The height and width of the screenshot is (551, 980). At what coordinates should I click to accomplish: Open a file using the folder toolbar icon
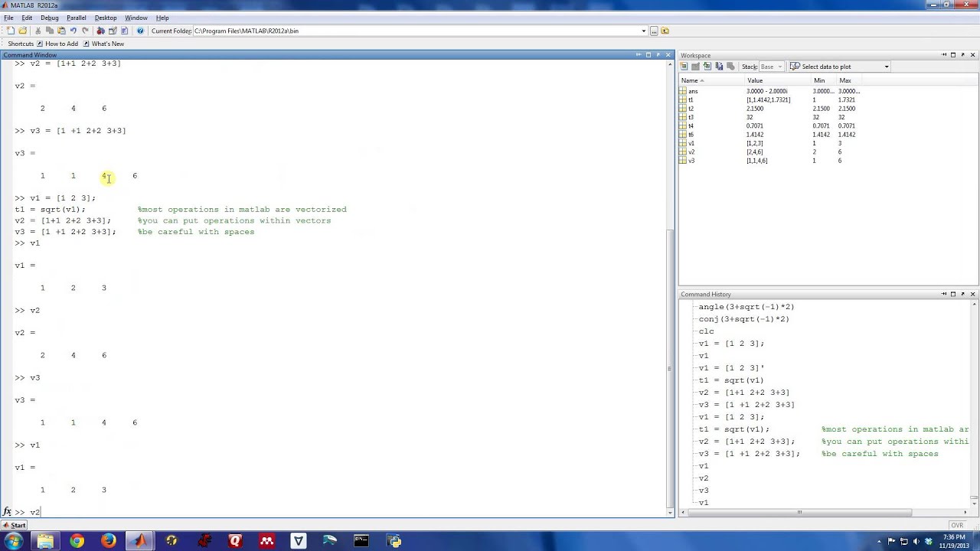pyautogui.click(x=23, y=31)
